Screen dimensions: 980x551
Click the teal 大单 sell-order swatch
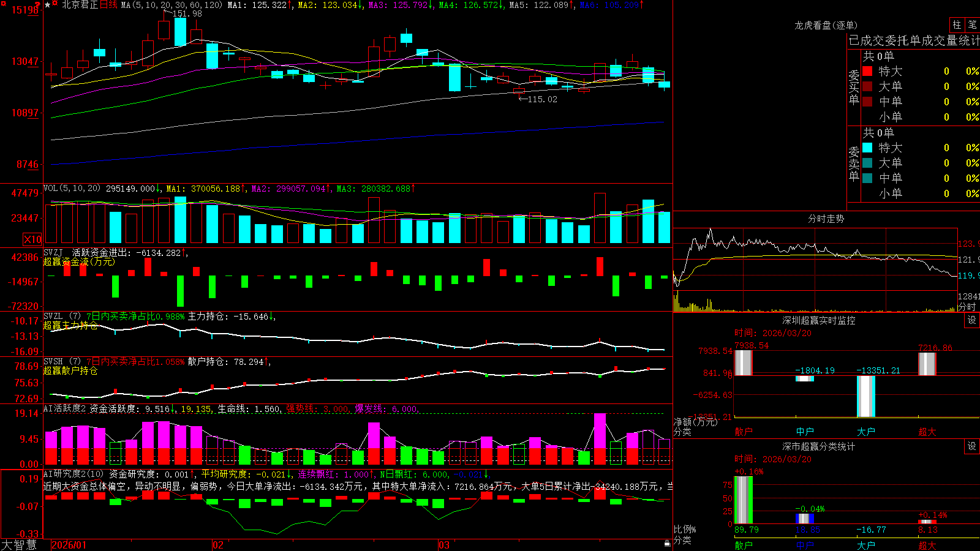(867, 163)
